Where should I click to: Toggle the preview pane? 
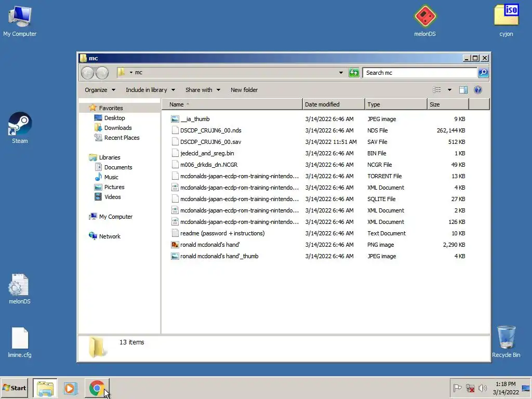click(x=463, y=90)
